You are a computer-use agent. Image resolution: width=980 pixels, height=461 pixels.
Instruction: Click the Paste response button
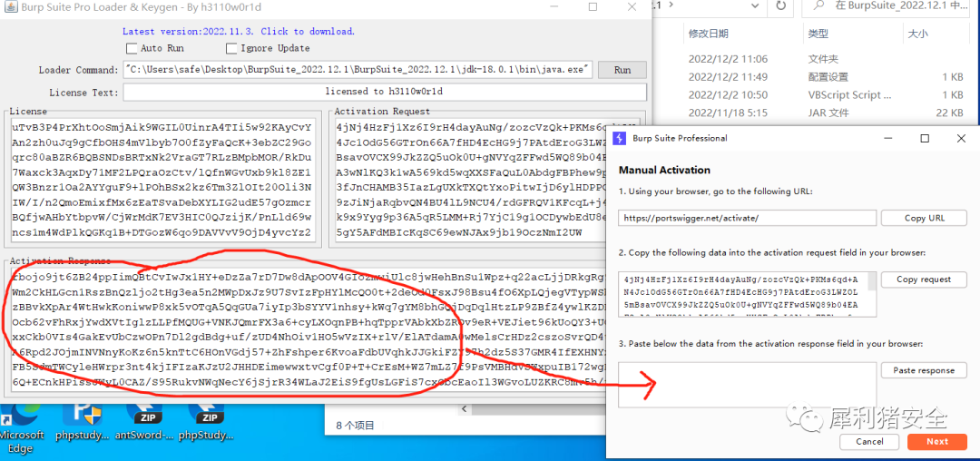click(925, 370)
